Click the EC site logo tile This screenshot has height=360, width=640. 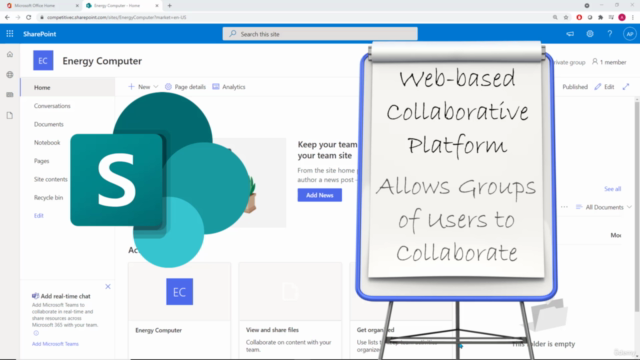pyautogui.click(x=43, y=60)
